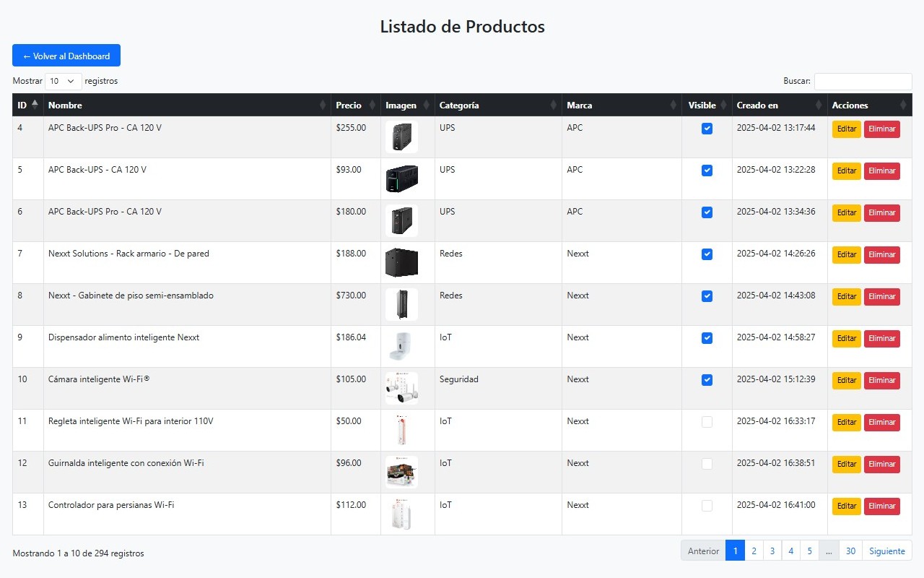
Task: Uncheck Visible for Dispensador alimento inteligente
Action: pyautogui.click(x=707, y=338)
